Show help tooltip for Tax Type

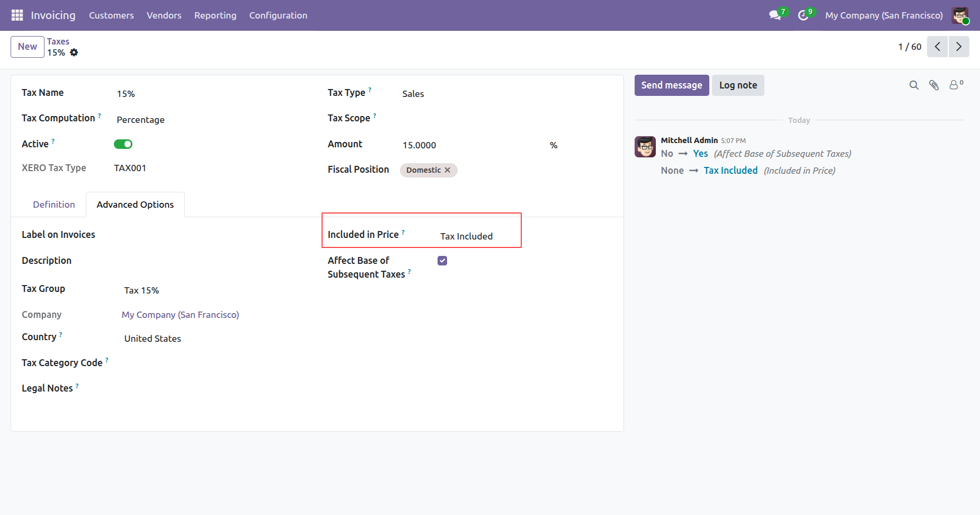point(370,89)
